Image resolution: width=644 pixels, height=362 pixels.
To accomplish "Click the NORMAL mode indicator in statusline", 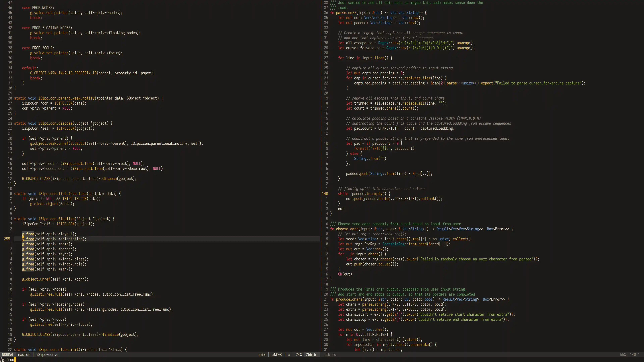I will coord(8,354).
